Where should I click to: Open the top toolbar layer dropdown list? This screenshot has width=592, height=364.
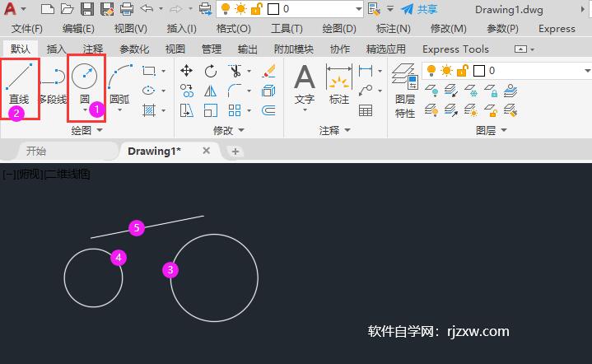point(358,9)
